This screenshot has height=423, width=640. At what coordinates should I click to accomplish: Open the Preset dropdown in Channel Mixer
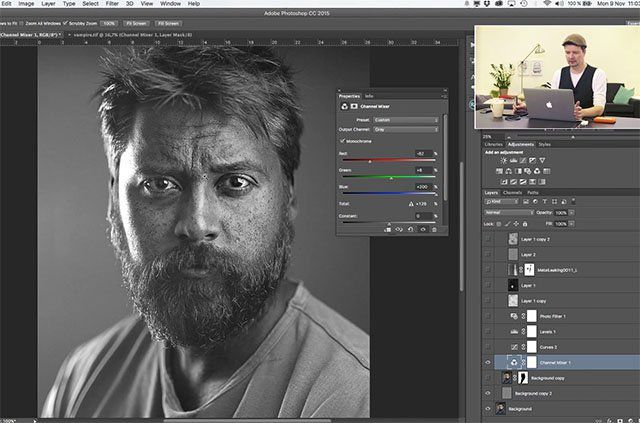pyautogui.click(x=407, y=119)
